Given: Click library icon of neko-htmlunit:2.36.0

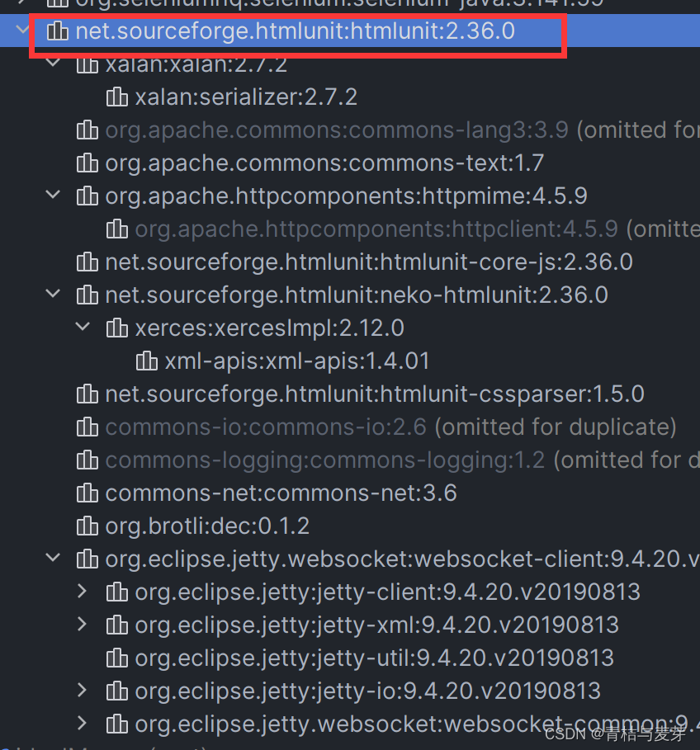Looking at the screenshot, I should pyautogui.click(x=87, y=295).
